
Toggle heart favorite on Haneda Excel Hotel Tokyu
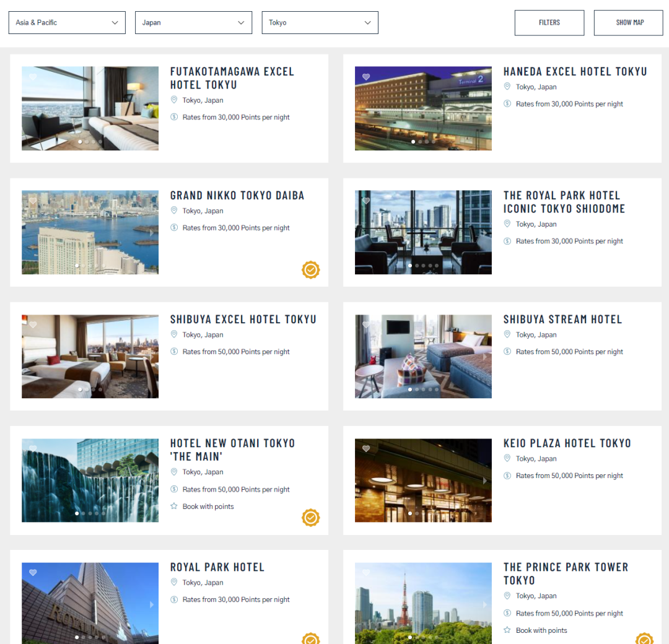coord(366,77)
